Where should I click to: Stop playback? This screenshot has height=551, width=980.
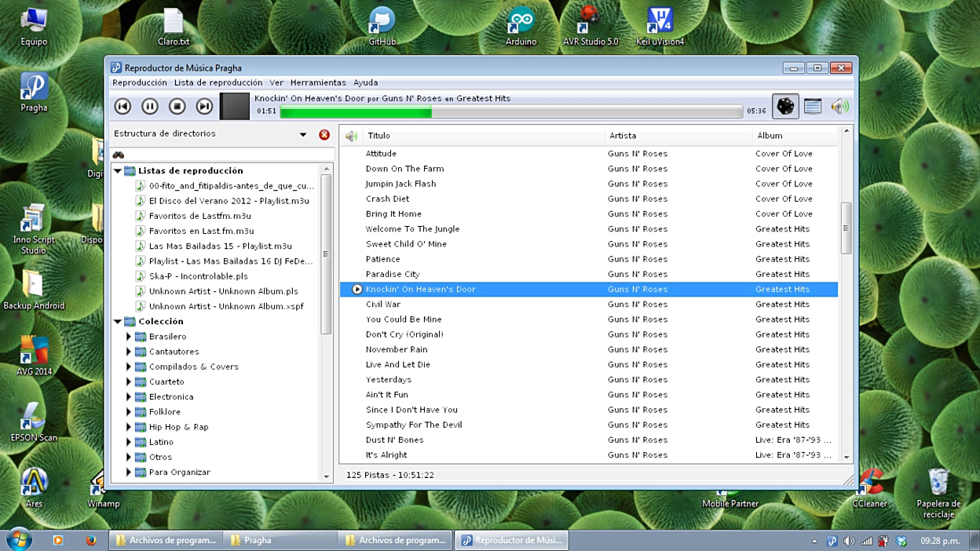[177, 106]
